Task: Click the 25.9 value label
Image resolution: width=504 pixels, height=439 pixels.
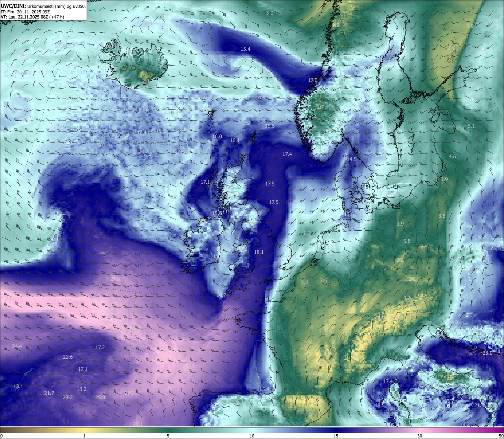Action: coord(100,398)
